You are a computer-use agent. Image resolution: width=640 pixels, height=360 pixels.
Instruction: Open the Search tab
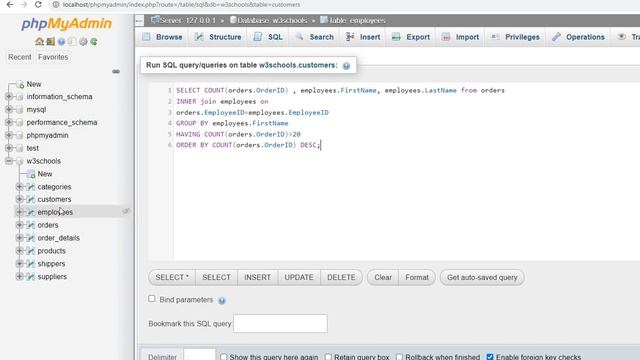[314, 37]
